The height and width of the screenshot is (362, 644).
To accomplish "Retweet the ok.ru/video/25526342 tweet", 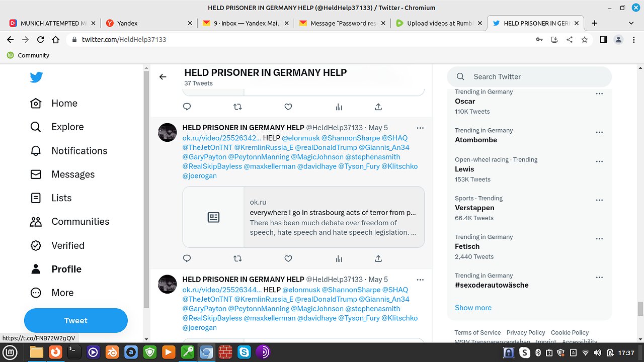I will pyautogui.click(x=237, y=258).
